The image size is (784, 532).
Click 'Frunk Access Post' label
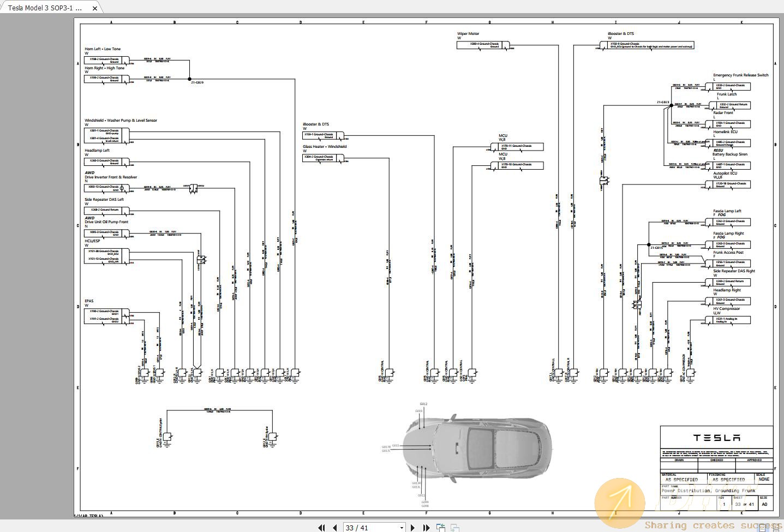click(728, 252)
